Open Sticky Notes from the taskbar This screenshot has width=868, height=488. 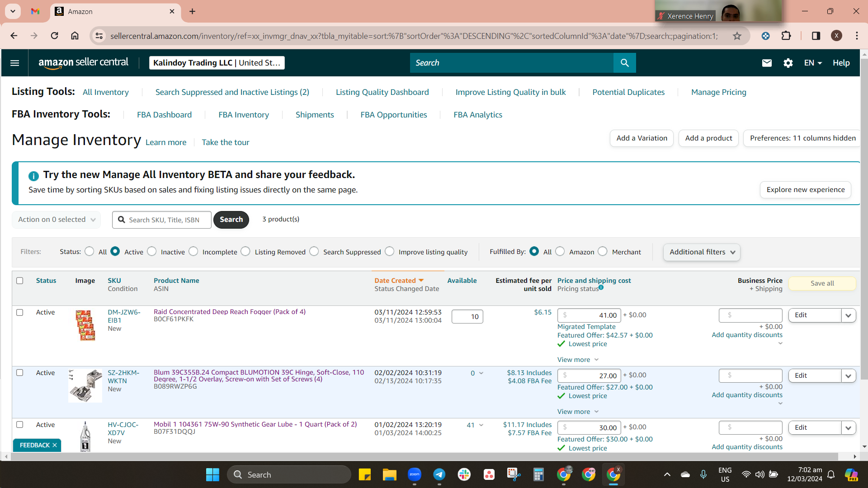[x=364, y=474]
